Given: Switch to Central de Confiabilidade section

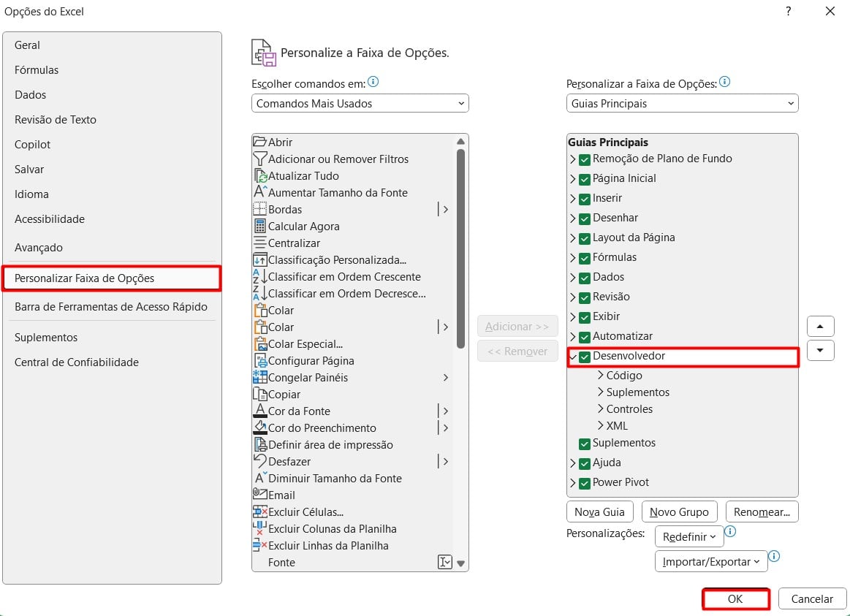Looking at the screenshot, I should click(77, 362).
